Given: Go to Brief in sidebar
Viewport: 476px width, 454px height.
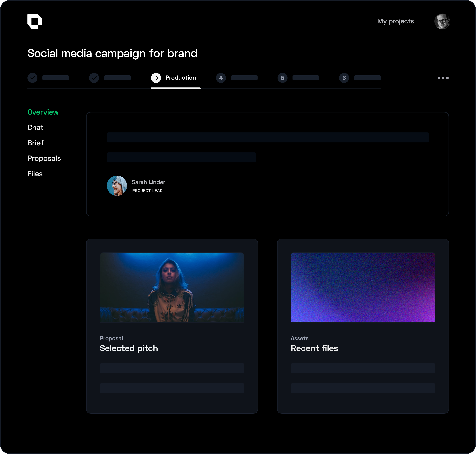Looking at the screenshot, I should (36, 143).
